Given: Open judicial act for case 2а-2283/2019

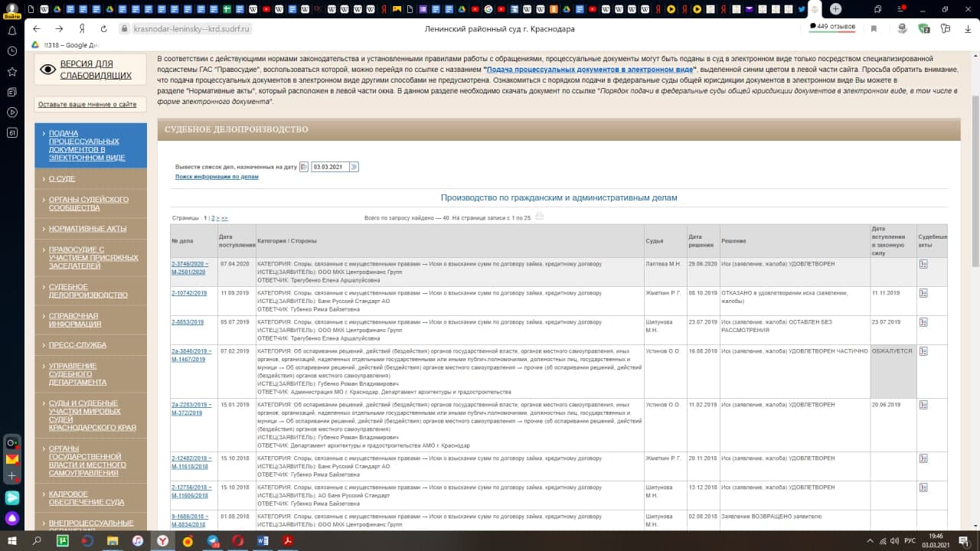Looking at the screenshot, I should pos(923,405).
